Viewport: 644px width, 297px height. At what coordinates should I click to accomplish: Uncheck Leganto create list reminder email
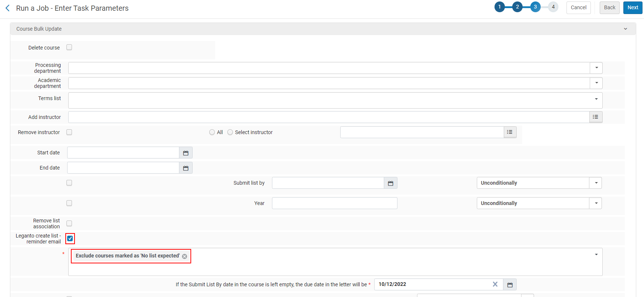click(x=70, y=239)
